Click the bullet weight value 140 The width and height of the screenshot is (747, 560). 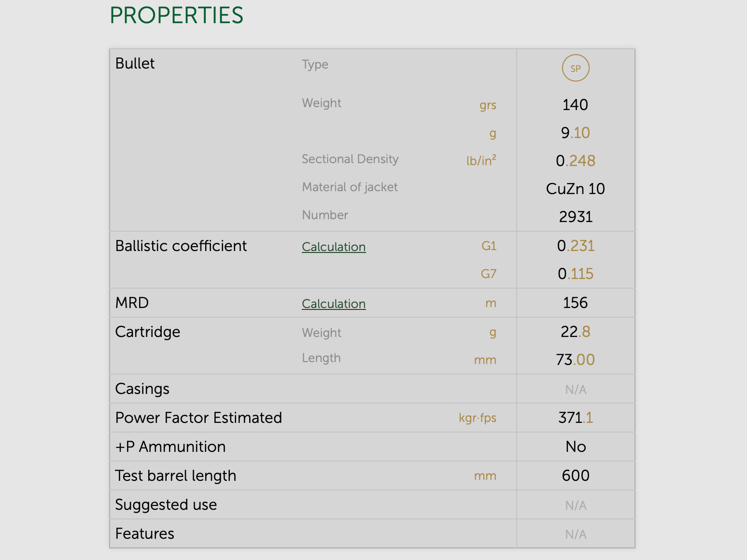tap(575, 105)
